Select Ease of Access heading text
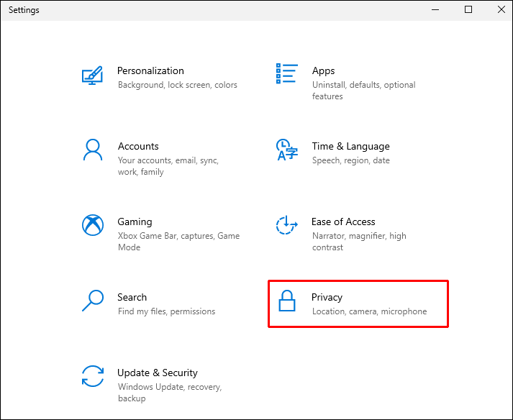513x420 pixels. [343, 222]
